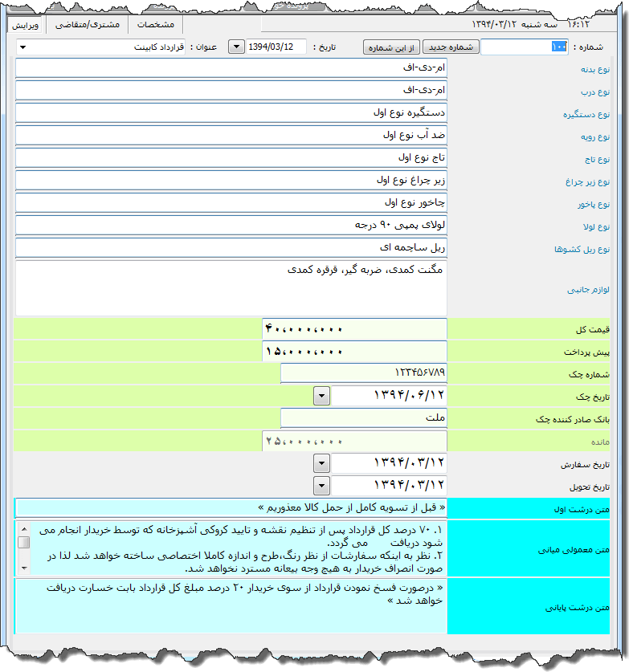Click the پیش پرداخت amount field
The width and height of the screenshot is (629, 672).
(354, 352)
